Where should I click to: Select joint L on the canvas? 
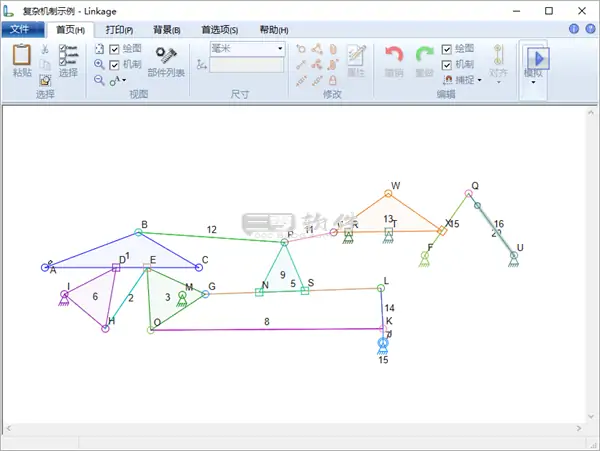point(381,288)
